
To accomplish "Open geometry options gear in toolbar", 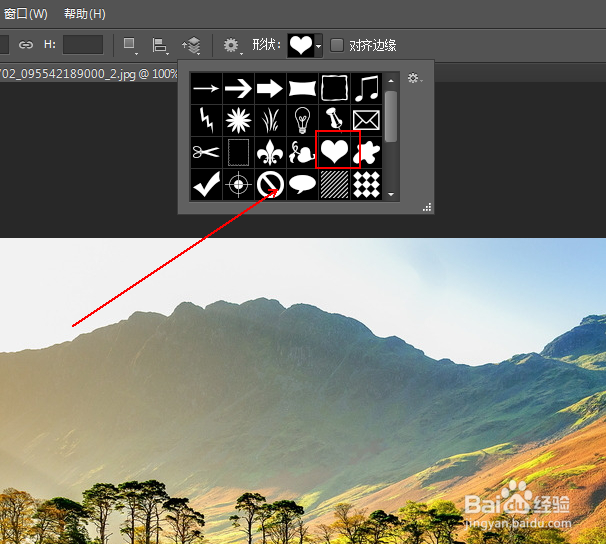I will click(x=232, y=46).
